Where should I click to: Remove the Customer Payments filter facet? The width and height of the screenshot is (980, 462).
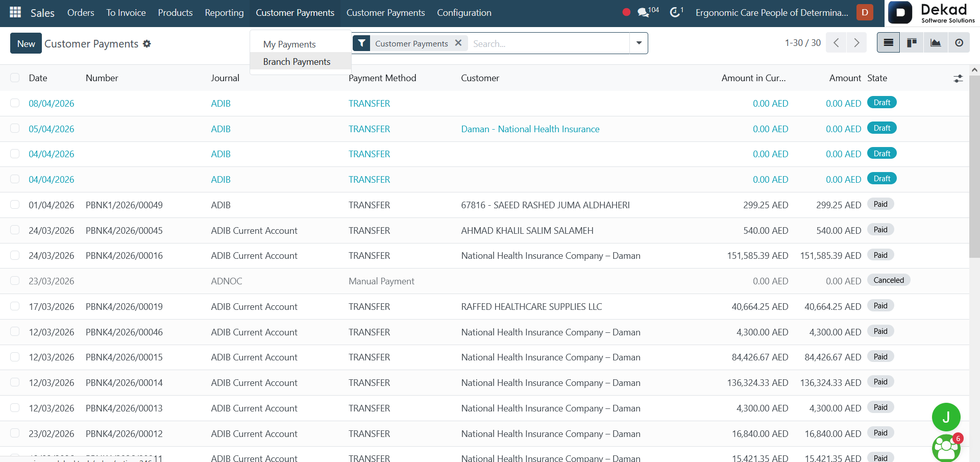tap(458, 43)
